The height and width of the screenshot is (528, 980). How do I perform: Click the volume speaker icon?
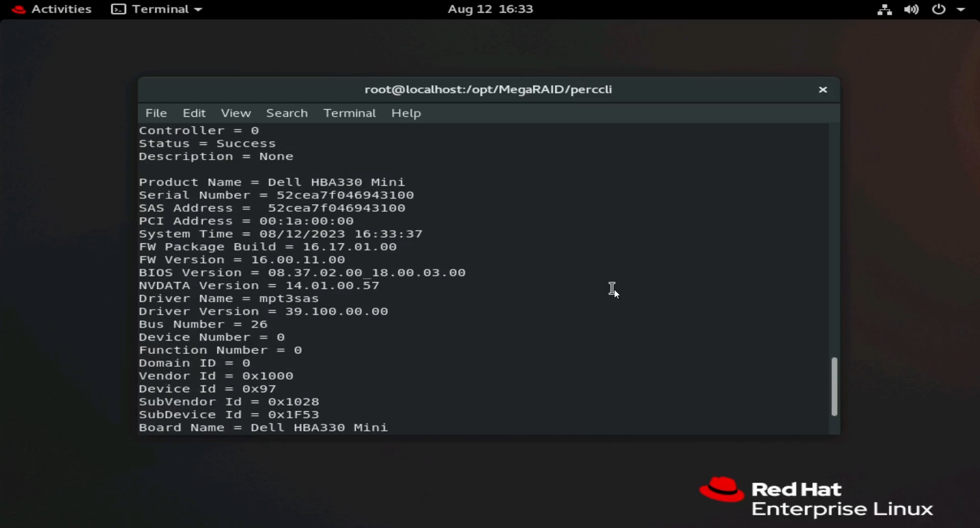point(912,9)
